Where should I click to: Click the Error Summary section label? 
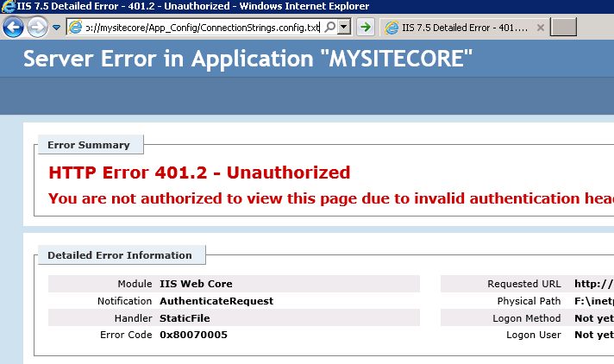point(89,145)
